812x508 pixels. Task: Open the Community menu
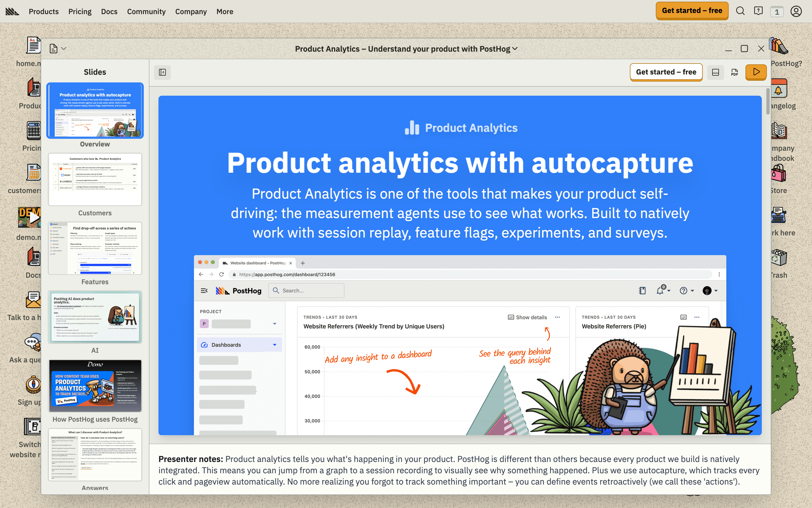click(146, 11)
